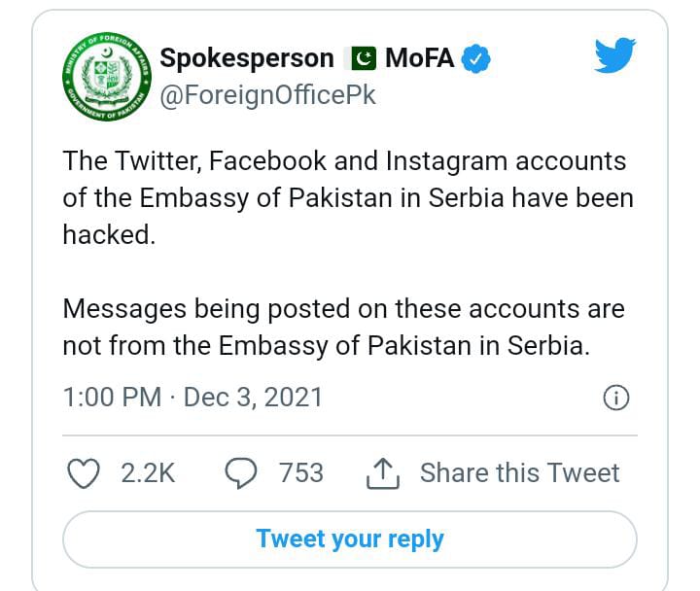Click the "1:00 PM" tweet time
This screenshot has width=700, height=591.
click(x=111, y=398)
